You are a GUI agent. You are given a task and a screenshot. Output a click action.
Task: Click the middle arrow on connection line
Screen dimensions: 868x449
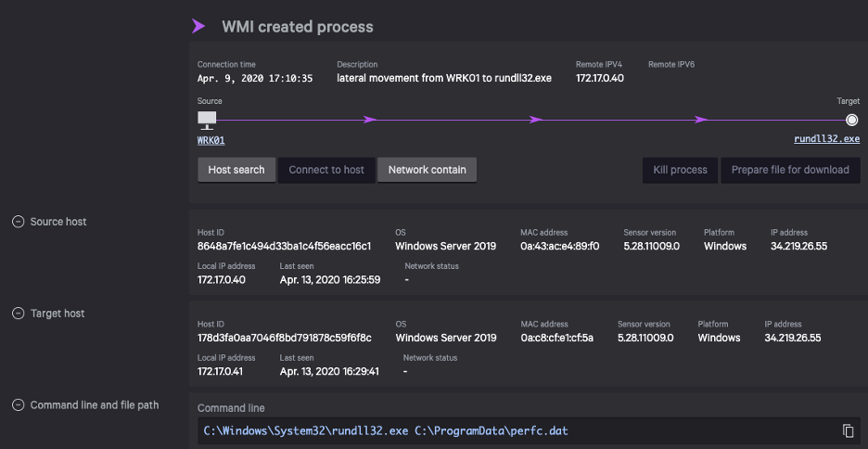[x=535, y=120]
